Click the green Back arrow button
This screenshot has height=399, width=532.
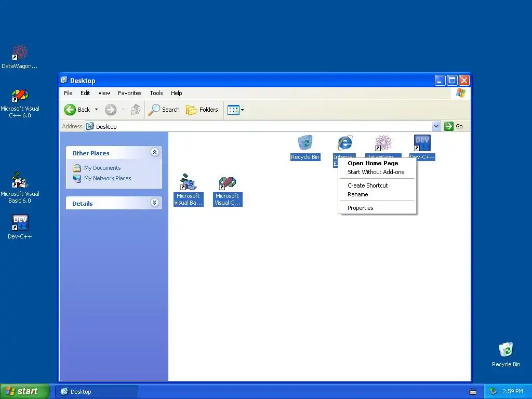pos(70,110)
